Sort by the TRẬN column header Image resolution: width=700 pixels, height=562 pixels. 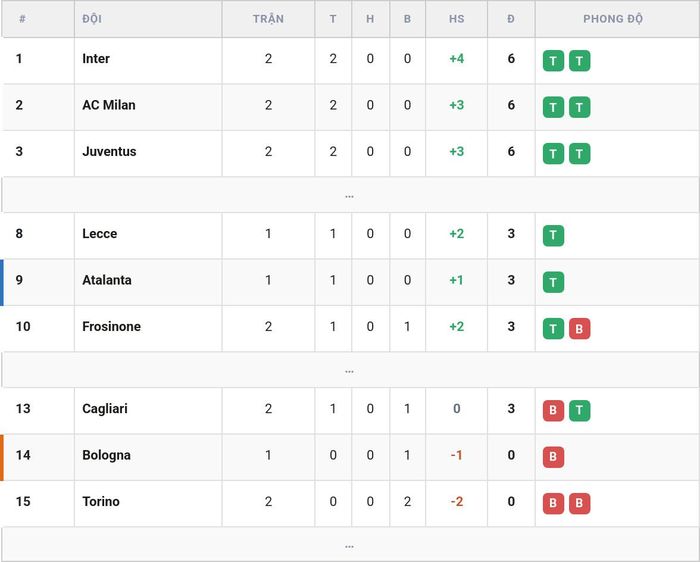click(268, 19)
